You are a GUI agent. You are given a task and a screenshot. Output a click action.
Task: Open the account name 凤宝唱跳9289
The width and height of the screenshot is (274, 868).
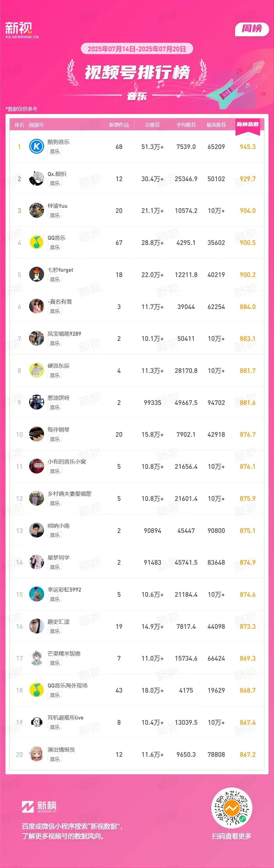tap(64, 334)
